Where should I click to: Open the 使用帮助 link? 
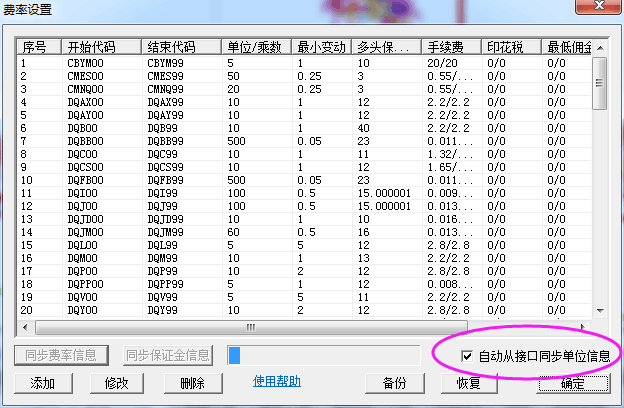277,381
